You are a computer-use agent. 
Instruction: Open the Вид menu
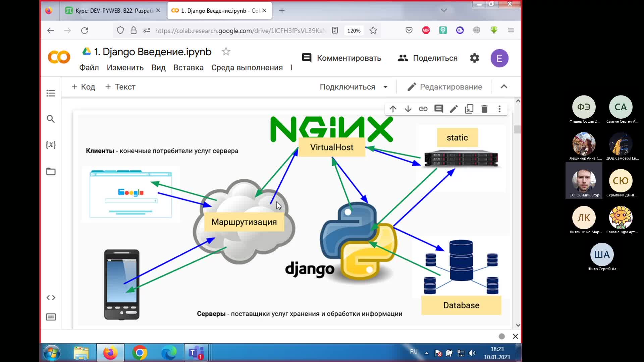click(158, 68)
